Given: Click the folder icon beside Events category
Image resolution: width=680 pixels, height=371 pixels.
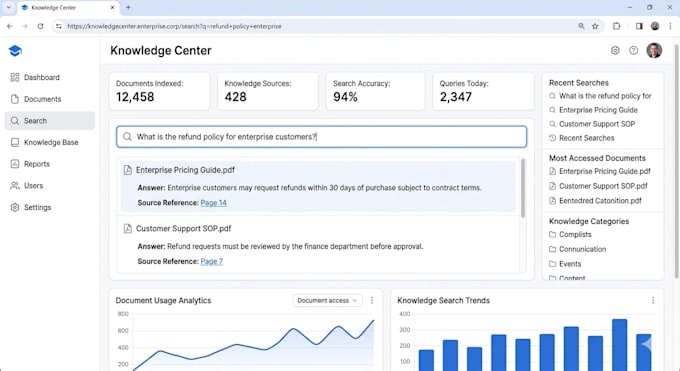Looking at the screenshot, I should pyautogui.click(x=552, y=264).
